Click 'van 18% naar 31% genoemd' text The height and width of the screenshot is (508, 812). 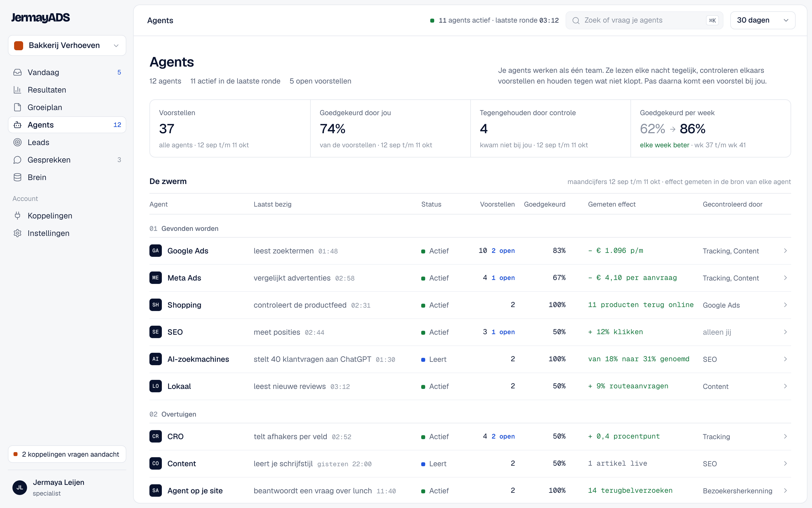click(639, 359)
